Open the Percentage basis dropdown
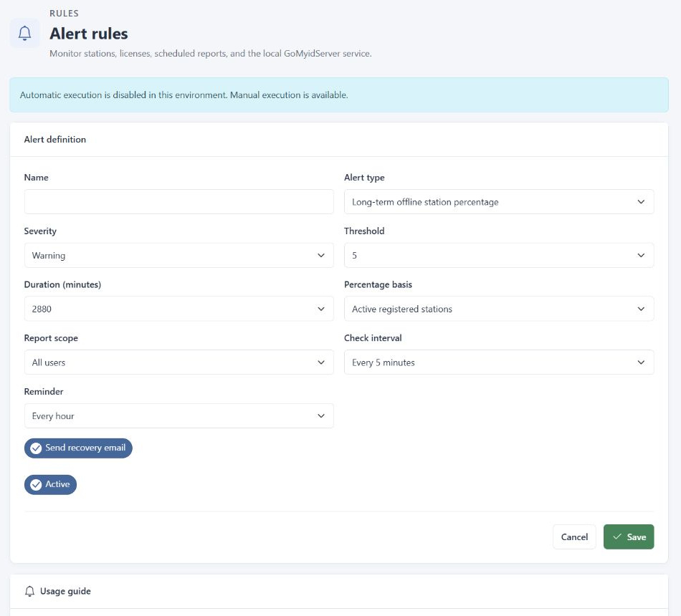The image size is (681, 616). 499,309
